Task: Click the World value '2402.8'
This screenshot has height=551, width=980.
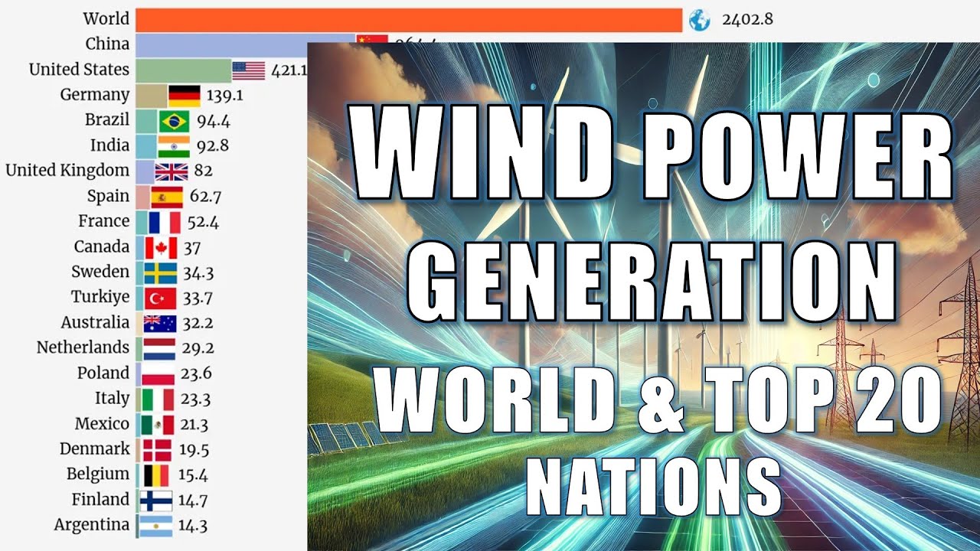Action: pyautogui.click(x=747, y=19)
